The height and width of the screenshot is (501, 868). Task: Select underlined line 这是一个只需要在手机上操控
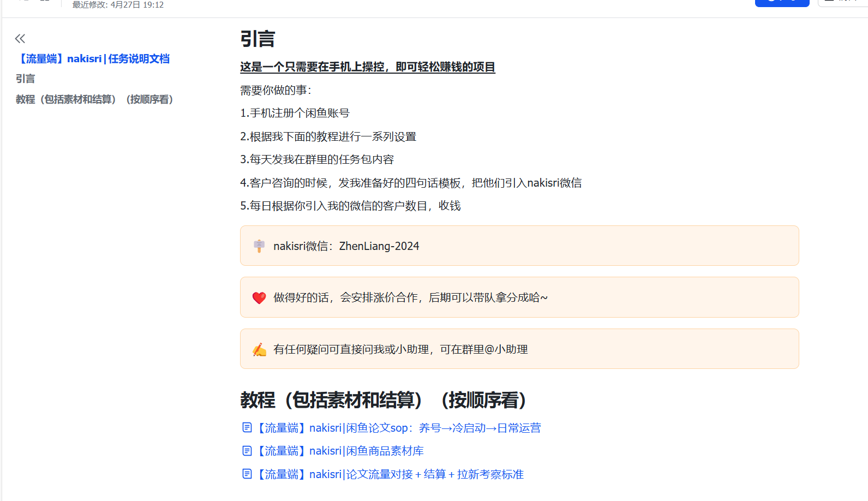point(368,67)
